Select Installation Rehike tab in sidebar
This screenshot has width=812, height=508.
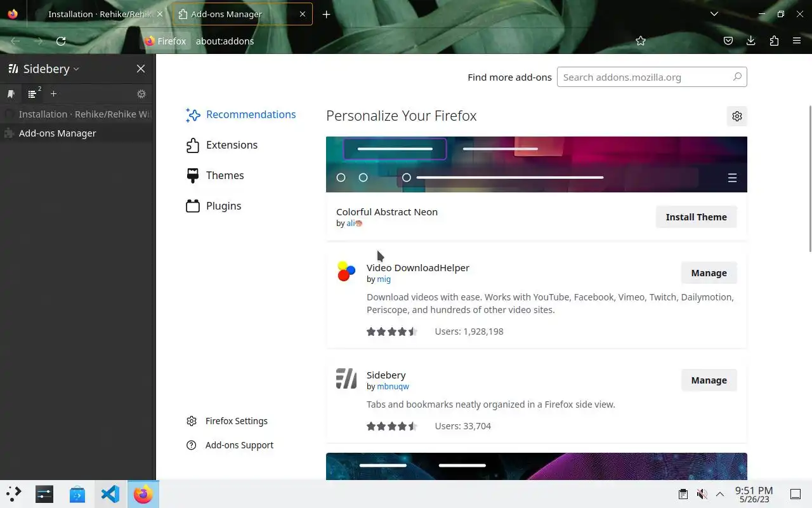pyautogui.click(x=77, y=114)
